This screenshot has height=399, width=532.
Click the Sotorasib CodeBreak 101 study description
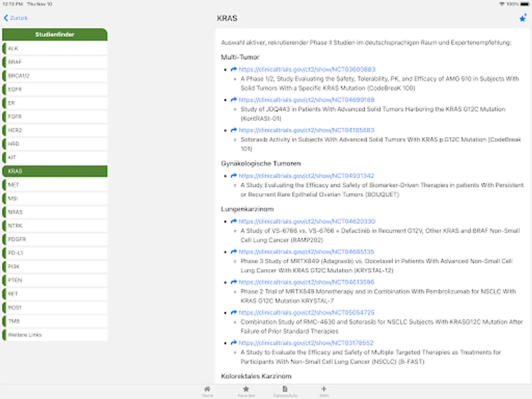381,144
